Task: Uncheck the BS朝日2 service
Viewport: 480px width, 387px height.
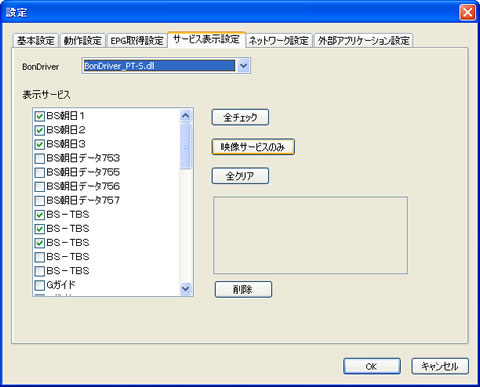Action: click(40, 130)
